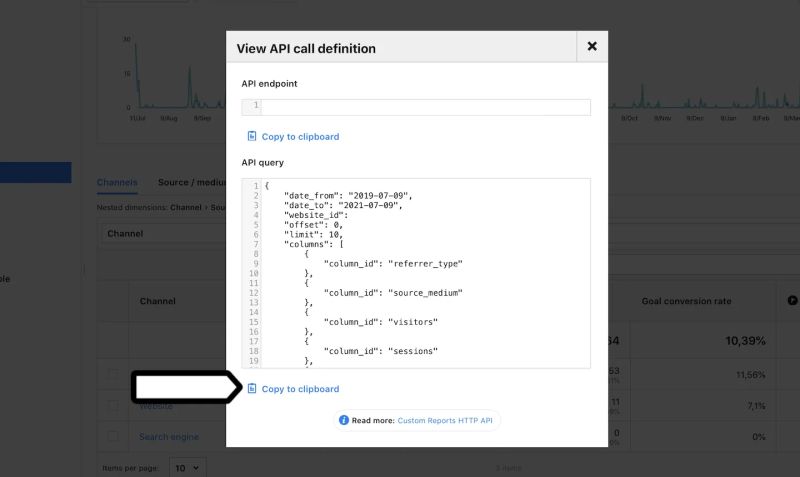Click clipboard icon under API endpoint
The image size is (800, 477).
tap(252, 136)
